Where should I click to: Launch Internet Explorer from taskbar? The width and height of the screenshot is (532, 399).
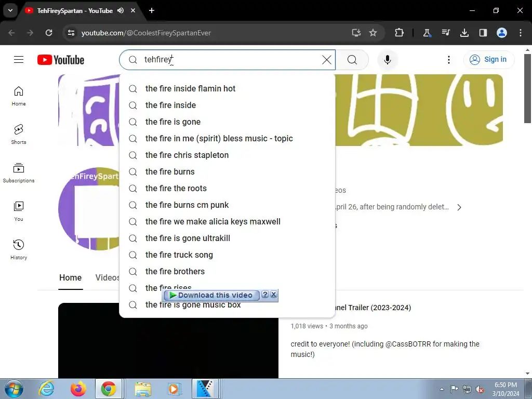(46, 389)
